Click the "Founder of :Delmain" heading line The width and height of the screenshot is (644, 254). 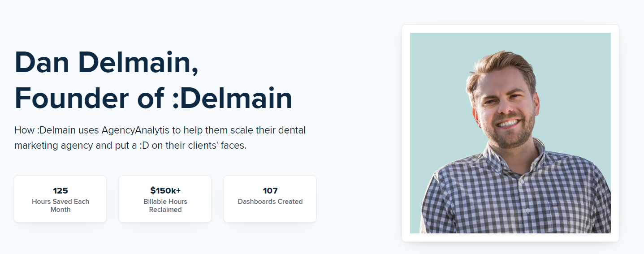(153, 98)
